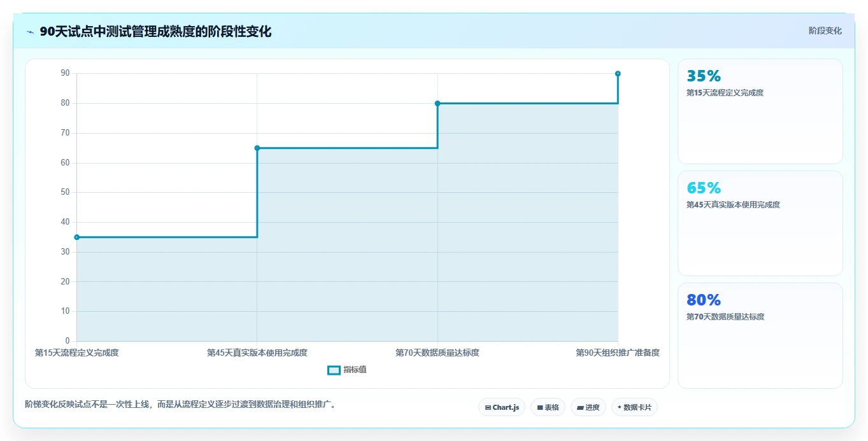Click the 进度 tag button
Image resolution: width=868 pixels, height=441 pixels.
(588, 407)
